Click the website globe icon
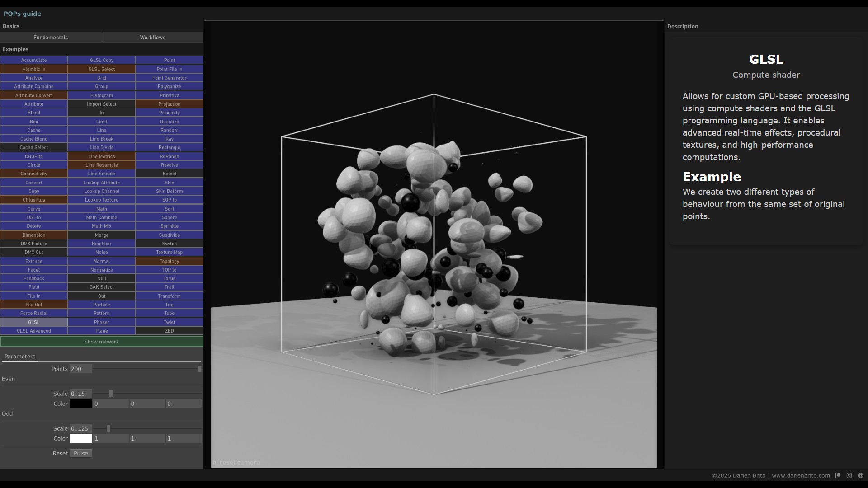This screenshot has height=488, width=868. point(860,475)
